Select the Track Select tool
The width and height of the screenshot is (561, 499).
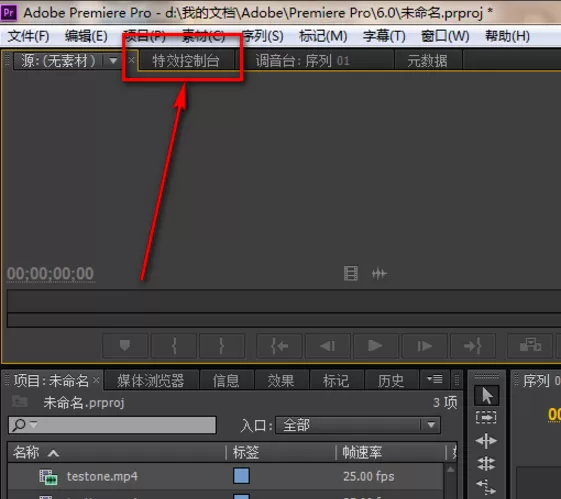click(x=486, y=417)
